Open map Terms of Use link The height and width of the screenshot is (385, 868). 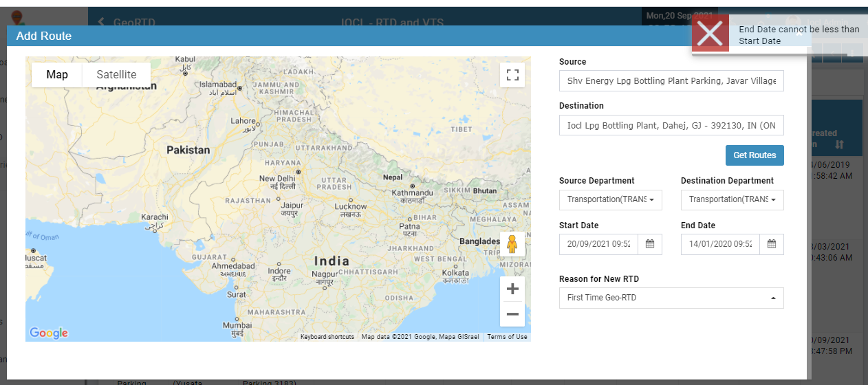(508, 337)
